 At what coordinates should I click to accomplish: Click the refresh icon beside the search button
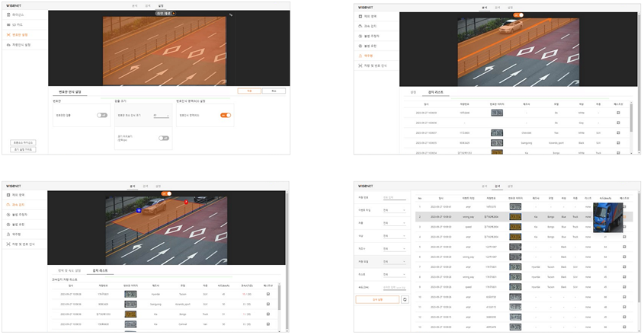tap(405, 299)
